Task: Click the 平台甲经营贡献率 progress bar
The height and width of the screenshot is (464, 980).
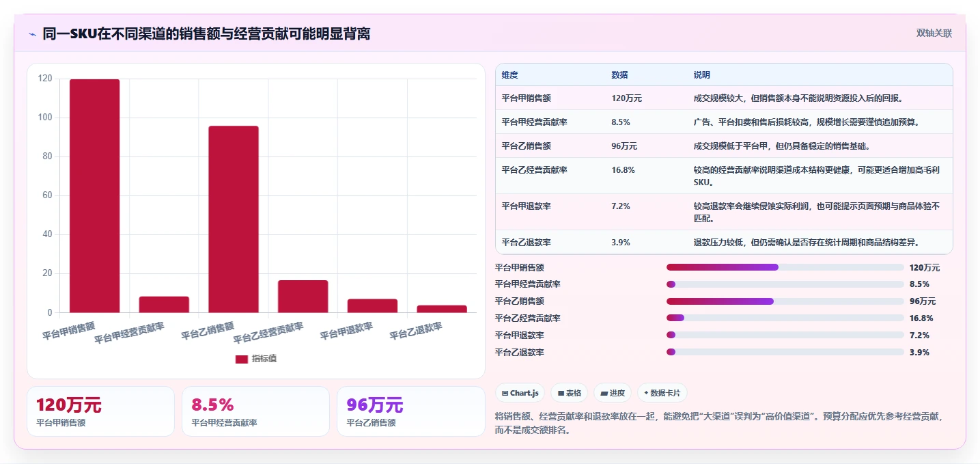Action: [785, 284]
